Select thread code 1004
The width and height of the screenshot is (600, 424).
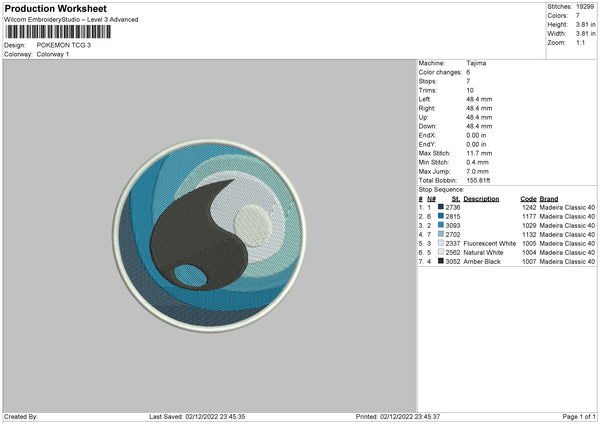pos(529,253)
